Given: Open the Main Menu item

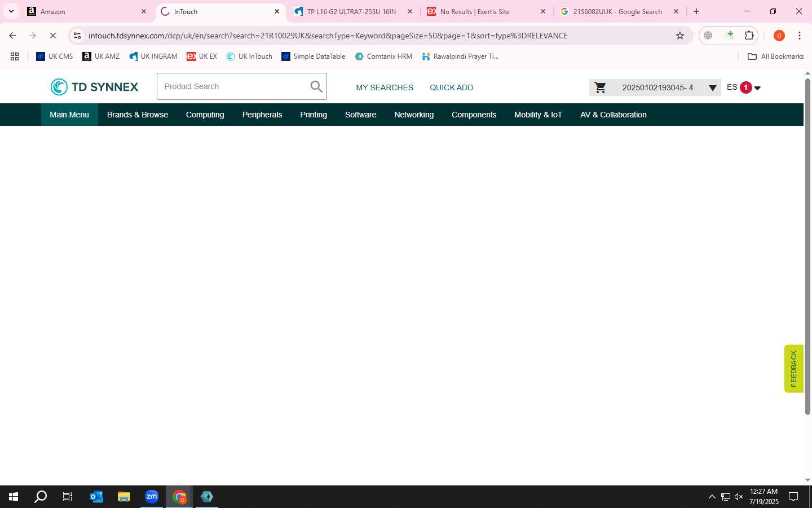Looking at the screenshot, I should pos(69,115).
